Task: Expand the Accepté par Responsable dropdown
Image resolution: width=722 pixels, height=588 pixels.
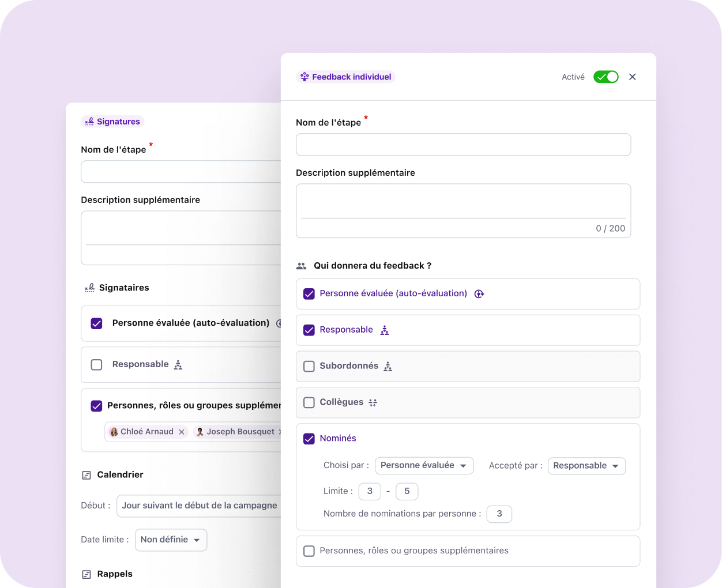Action: (x=586, y=466)
